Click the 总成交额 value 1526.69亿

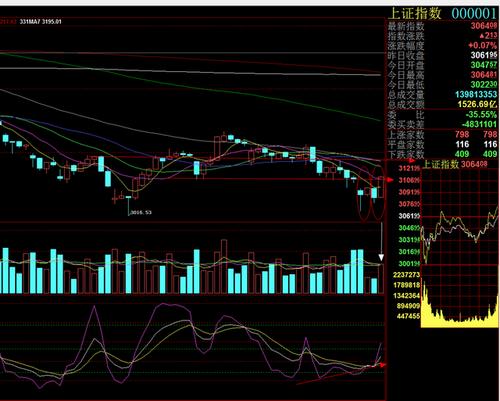coord(477,104)
